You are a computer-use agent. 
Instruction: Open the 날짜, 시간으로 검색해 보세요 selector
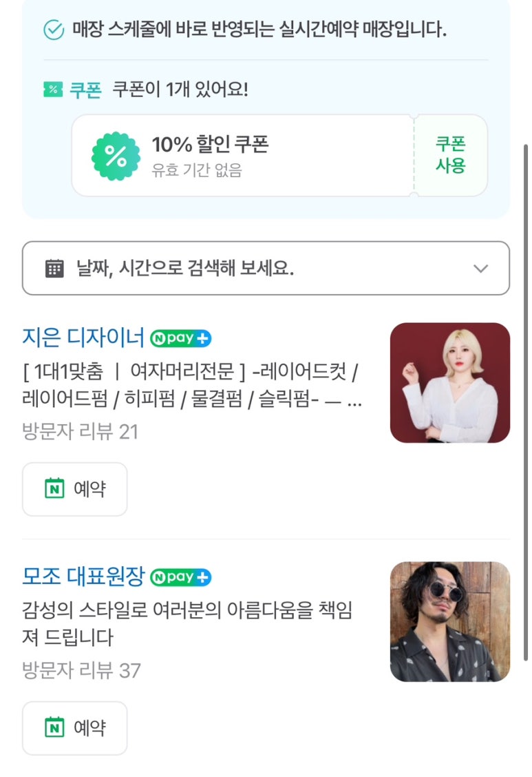click(266, 269)
